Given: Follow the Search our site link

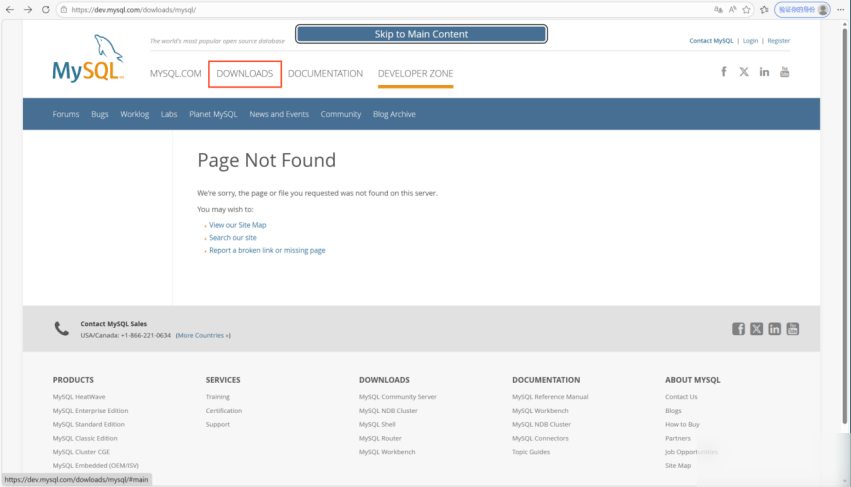Looking at the screenshot, I should (233, 238).
